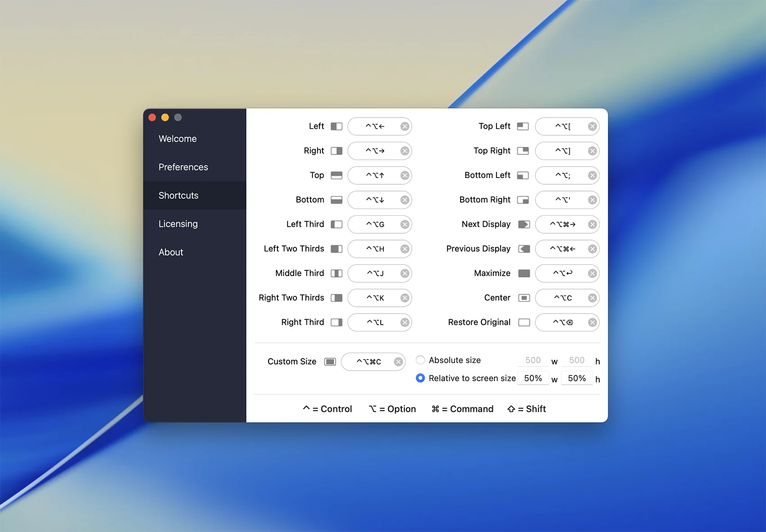Edit the Top Right shortcut field
The width and height of the screenshot is (766, 532).
[x=562, y=151]
